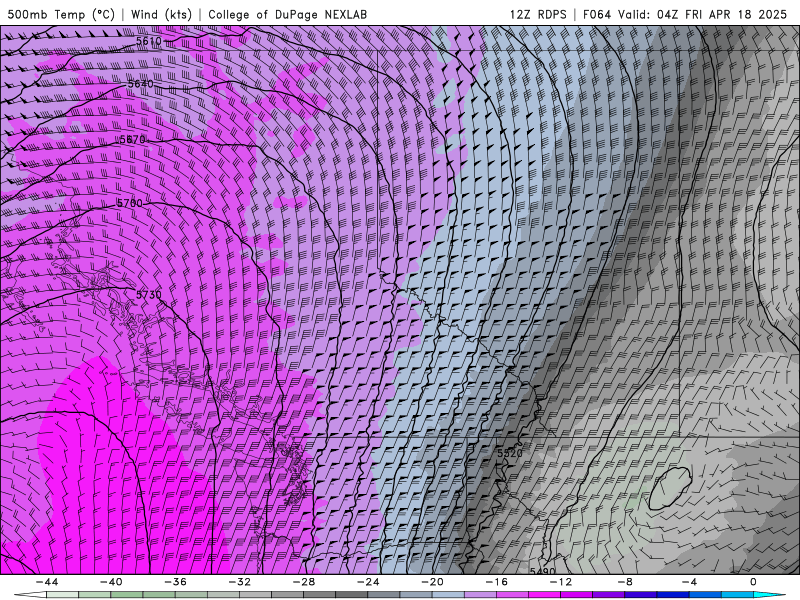This screenshot has width=800, height=600.
Task: Click the 'Wind (kts)' header label
Action: [161, 14]
